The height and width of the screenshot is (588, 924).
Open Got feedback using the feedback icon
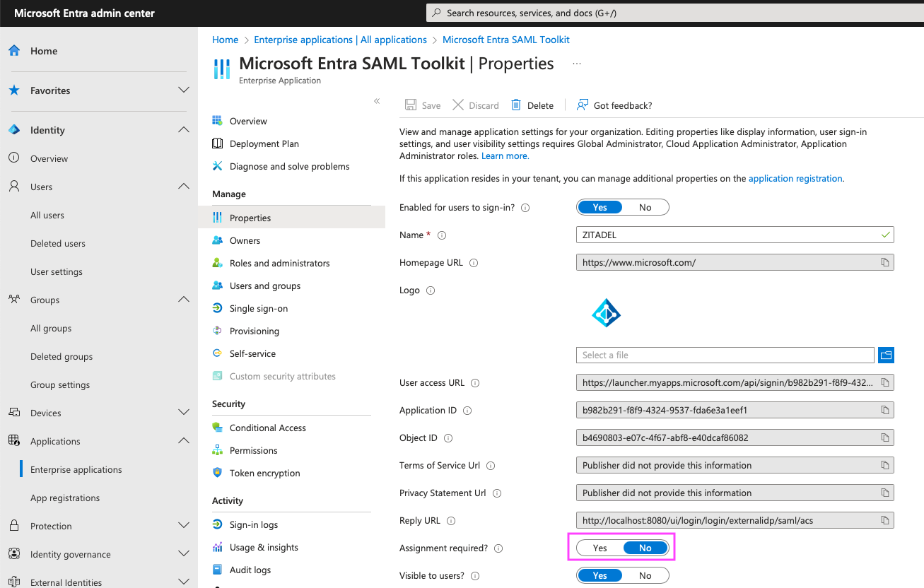click(x=582, y=105)
